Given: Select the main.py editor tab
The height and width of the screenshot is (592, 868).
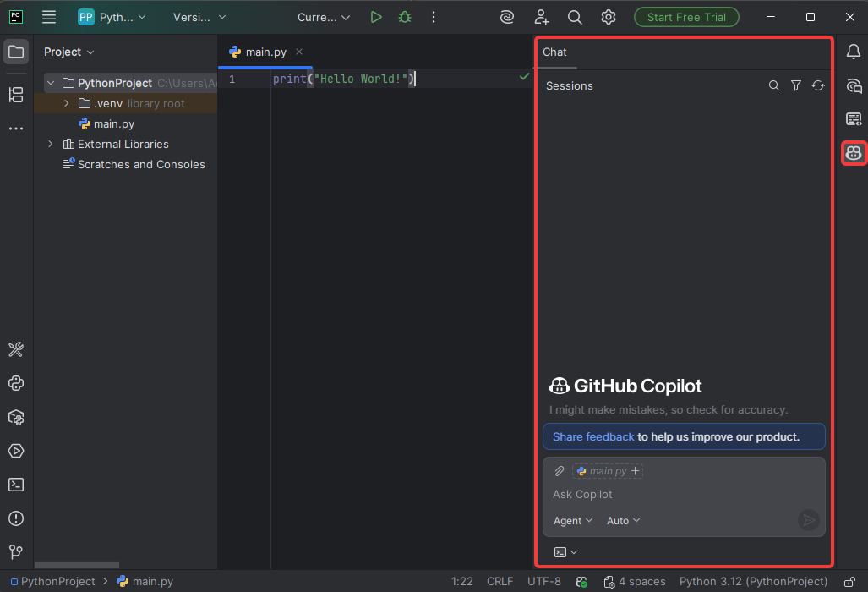Looking at the screenshot, I should [265, 52].
